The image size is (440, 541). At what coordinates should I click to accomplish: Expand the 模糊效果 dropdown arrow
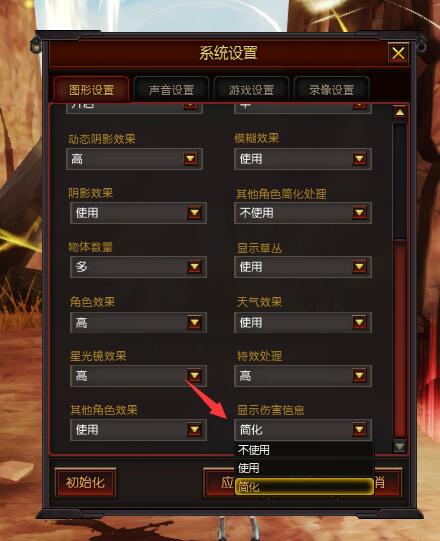359,159
